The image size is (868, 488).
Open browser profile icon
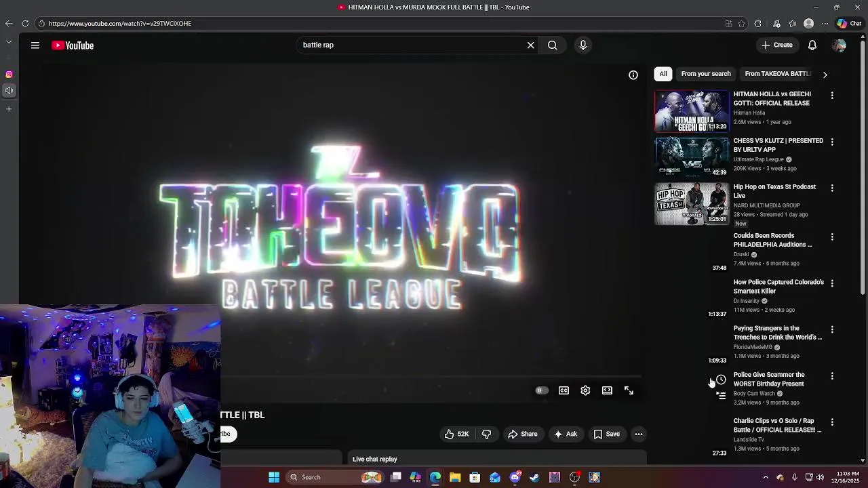click(x=808, y=24)
